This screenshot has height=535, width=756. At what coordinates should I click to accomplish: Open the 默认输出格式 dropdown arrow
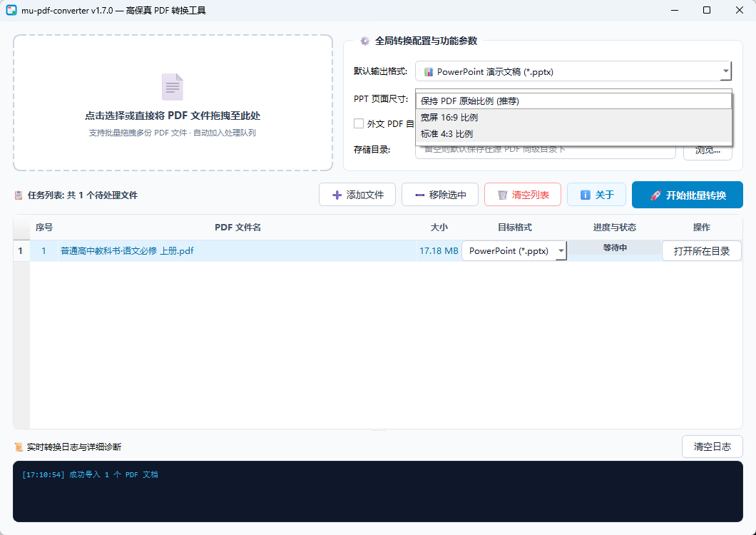click(725, 71)
